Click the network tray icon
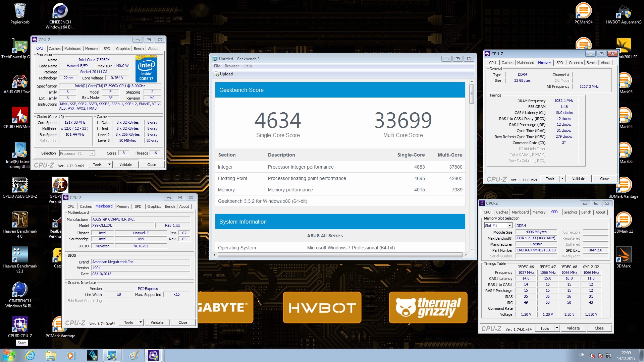The width and height of the screenshot is (644, 362). click(x=608, y=356)
